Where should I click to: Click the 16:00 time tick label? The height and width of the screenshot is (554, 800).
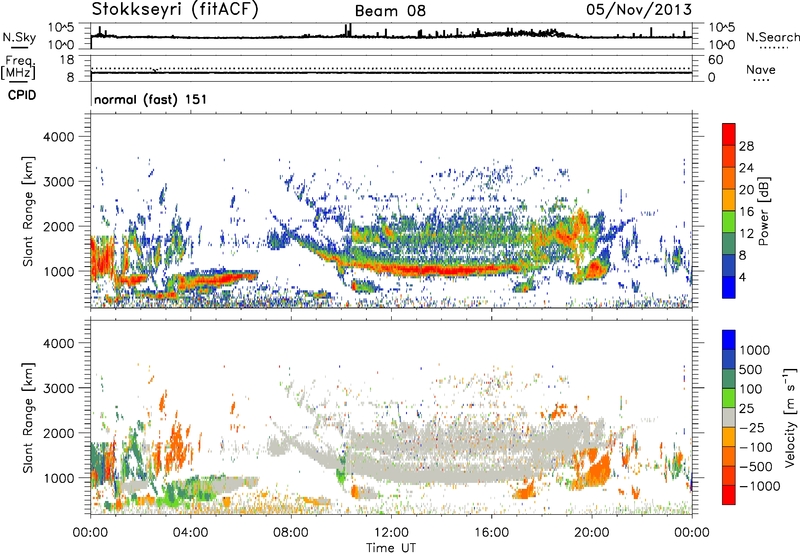(x=491, y=533)
